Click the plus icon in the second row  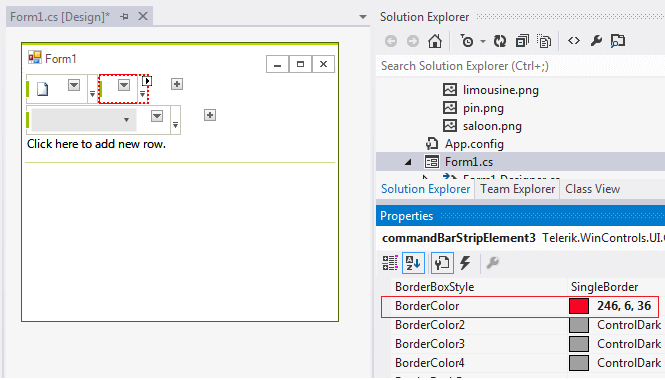210,115
